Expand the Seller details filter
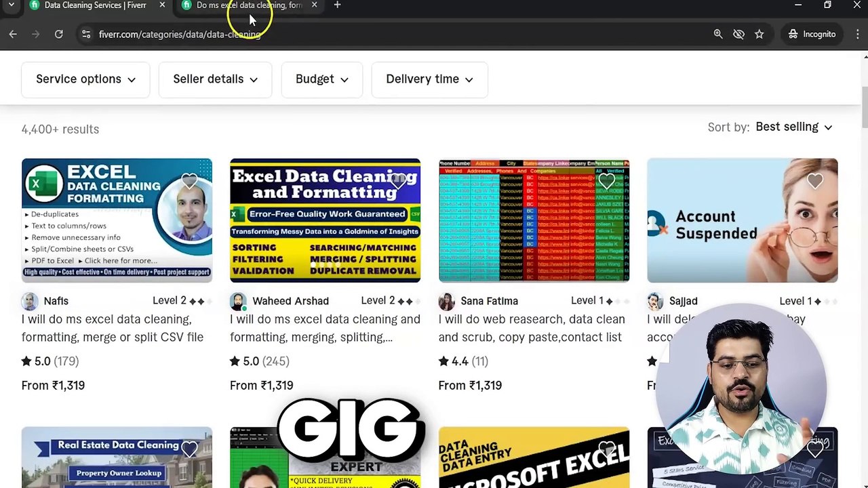Screen dimensions: 868x488 [215, 79]
